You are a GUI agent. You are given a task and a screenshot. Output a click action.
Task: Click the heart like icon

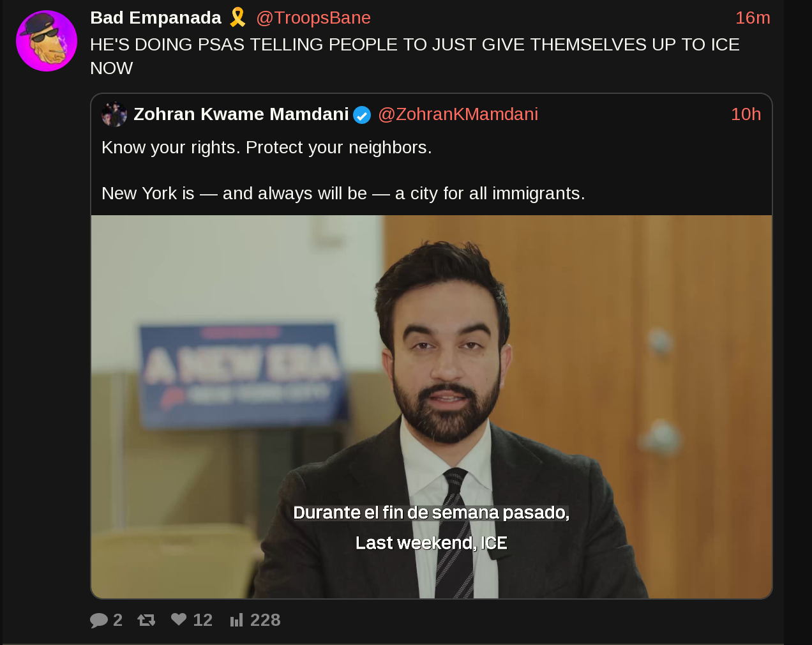click(179, 619)
